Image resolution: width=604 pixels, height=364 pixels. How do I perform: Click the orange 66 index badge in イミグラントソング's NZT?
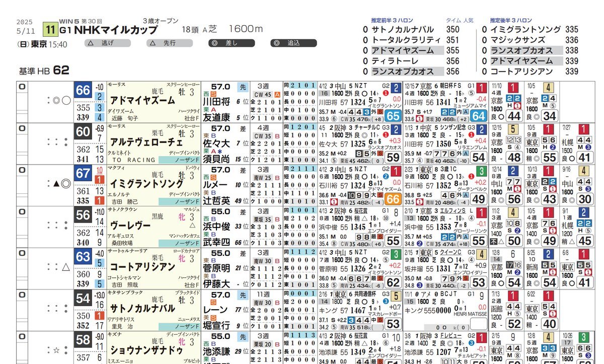tap(393, 200)
